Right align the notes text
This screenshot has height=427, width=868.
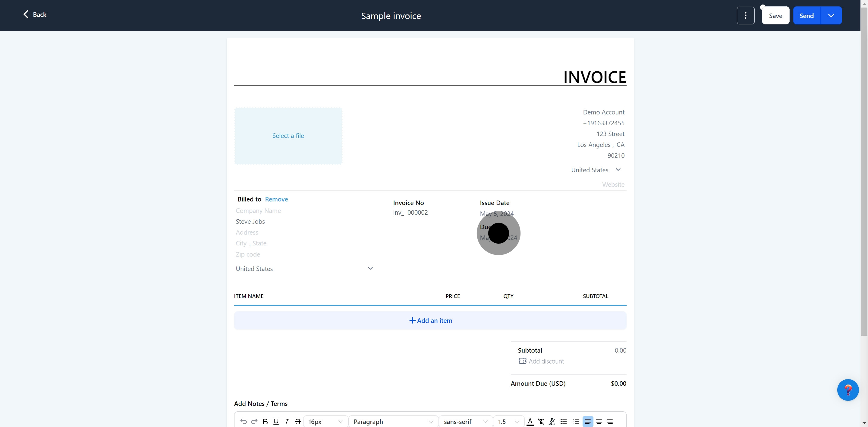pyautogui.click(x=609, y=421)
